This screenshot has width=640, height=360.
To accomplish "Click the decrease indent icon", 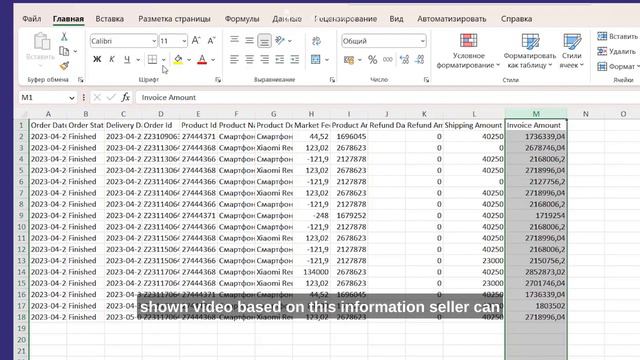I will click(280, 60).
